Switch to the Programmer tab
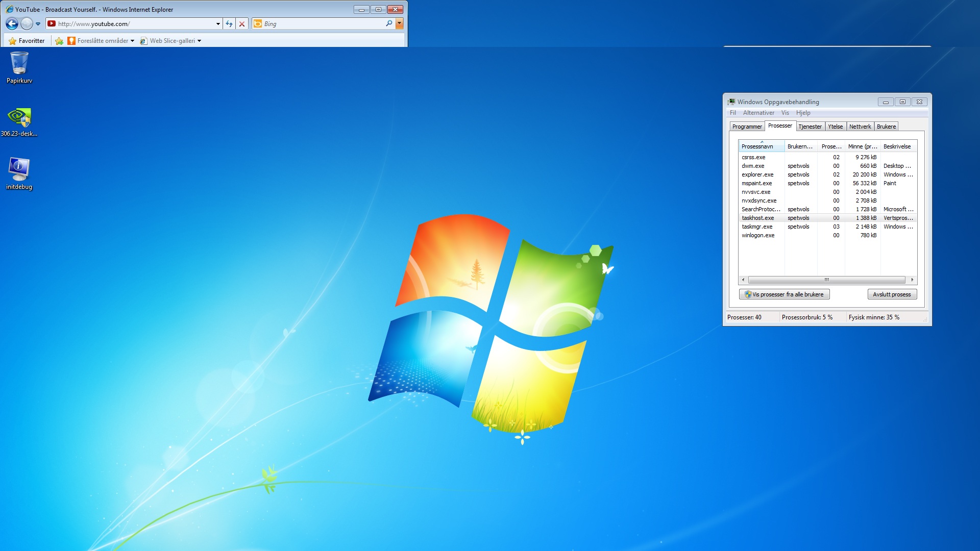 pos(747,127)
